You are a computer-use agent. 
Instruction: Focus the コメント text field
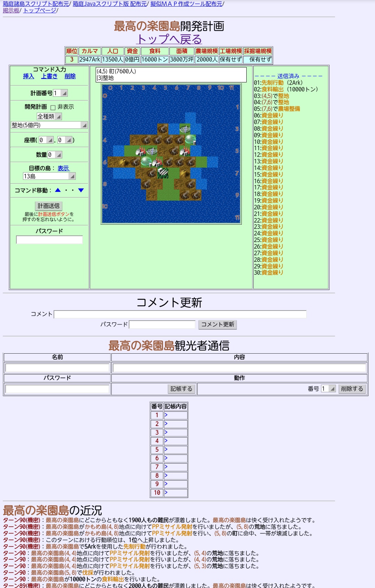180,314
